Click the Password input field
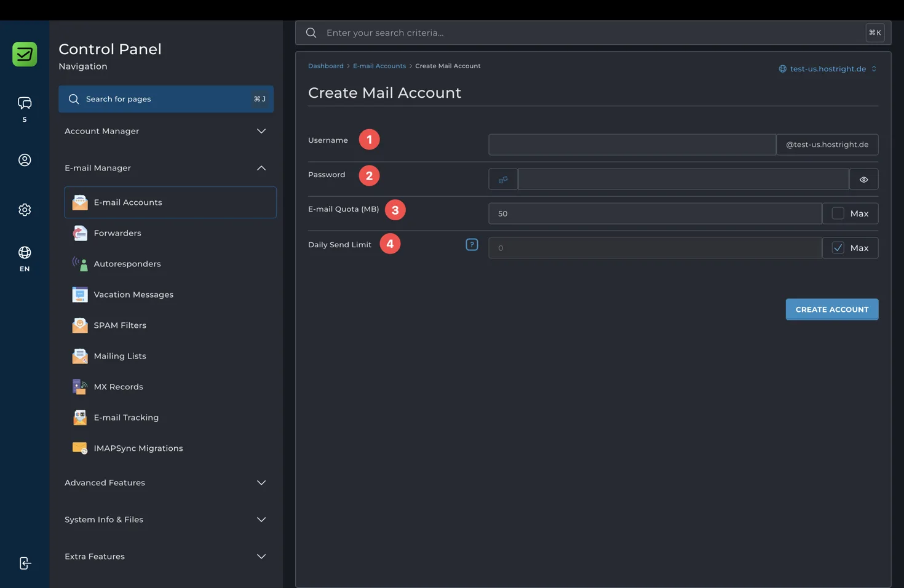This screenshot has height=588, width=904. click(x=683, y=180)
